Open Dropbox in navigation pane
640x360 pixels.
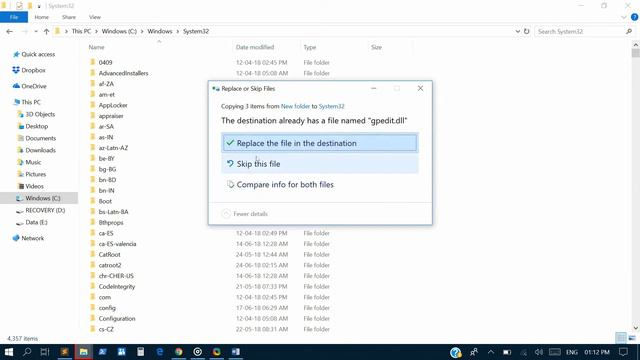33,70
